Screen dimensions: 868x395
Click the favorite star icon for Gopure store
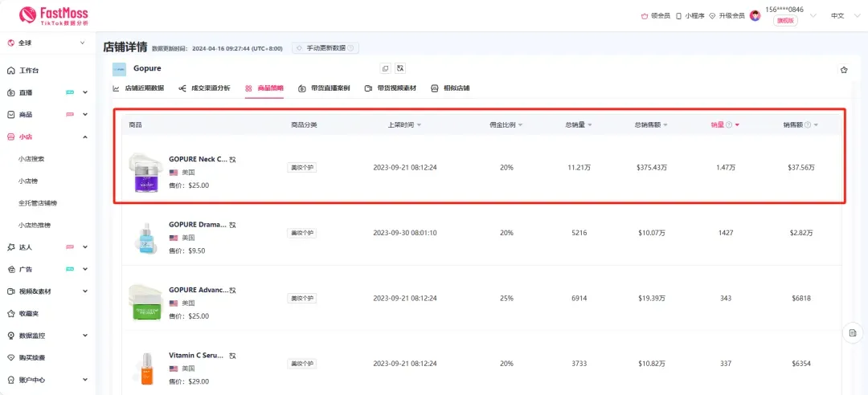coord(844,70)
